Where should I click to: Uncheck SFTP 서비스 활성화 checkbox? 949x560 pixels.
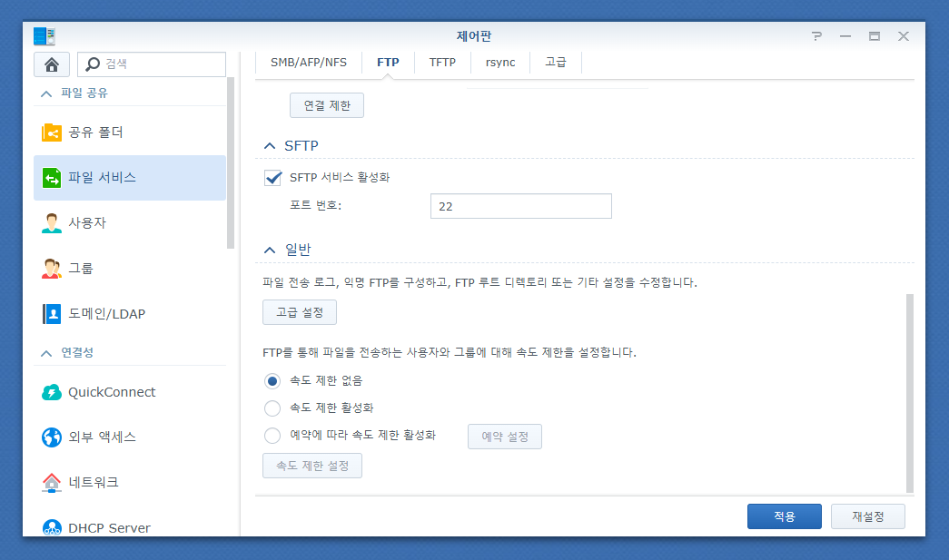273,178
